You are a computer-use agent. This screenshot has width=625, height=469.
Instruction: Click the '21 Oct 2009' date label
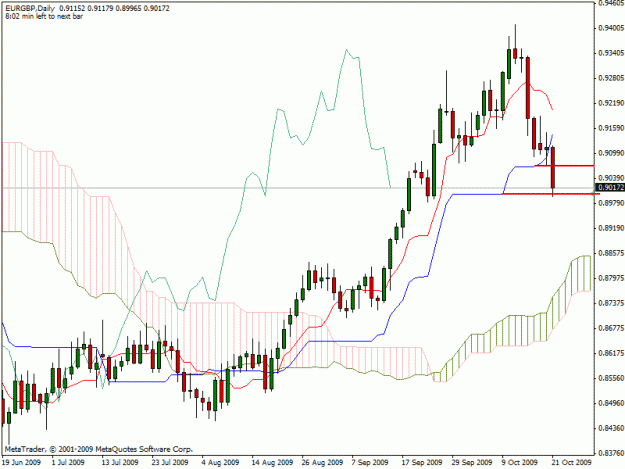(x=572, y=462)
